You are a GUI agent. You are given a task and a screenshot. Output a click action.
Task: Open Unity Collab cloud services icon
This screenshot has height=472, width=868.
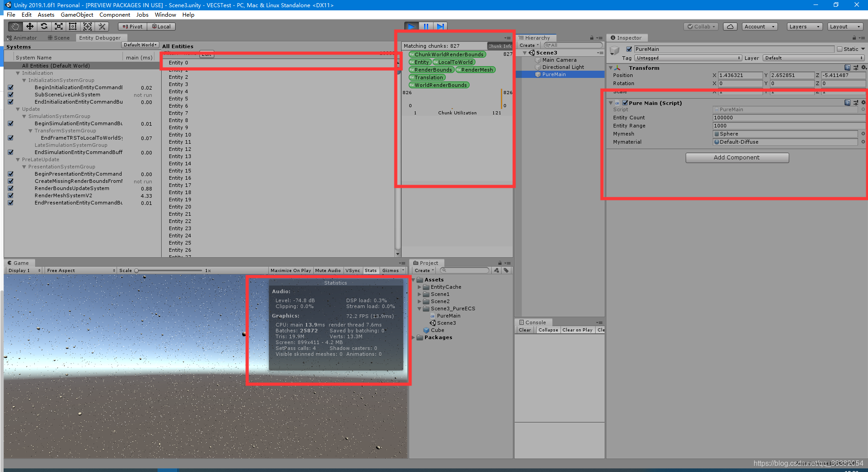click(x=730, y=26)
